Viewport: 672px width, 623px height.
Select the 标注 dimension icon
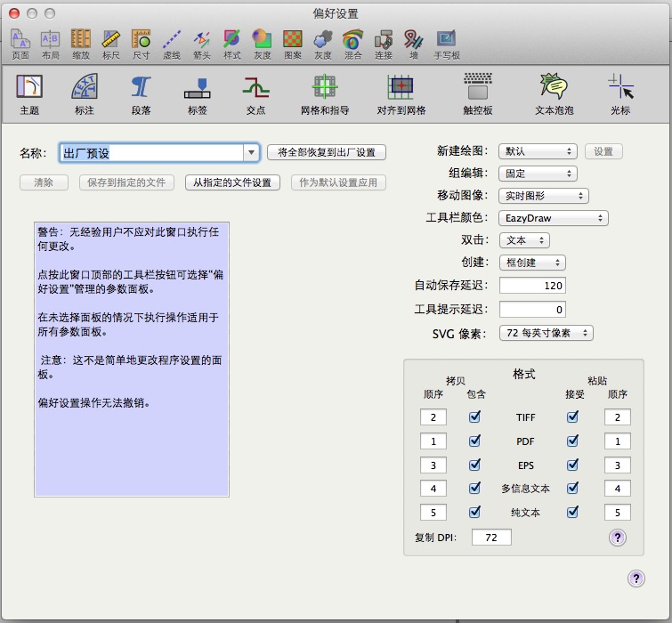85,95
